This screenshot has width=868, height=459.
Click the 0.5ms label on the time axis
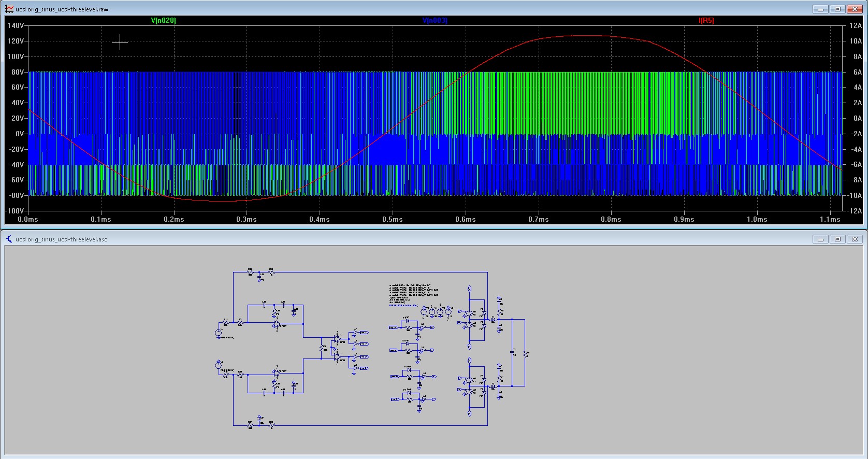[393, 219]
